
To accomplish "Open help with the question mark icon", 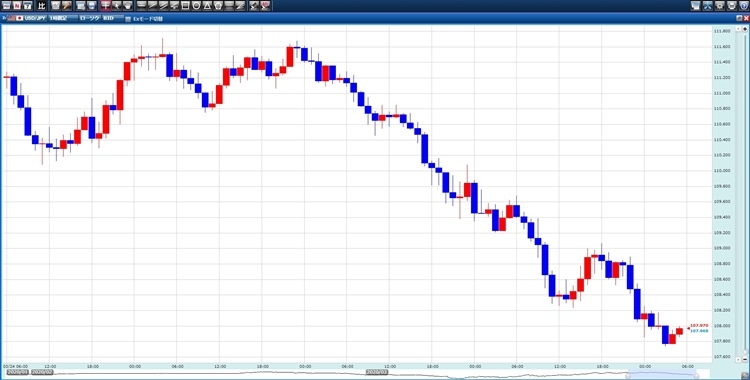I will 744,6.
